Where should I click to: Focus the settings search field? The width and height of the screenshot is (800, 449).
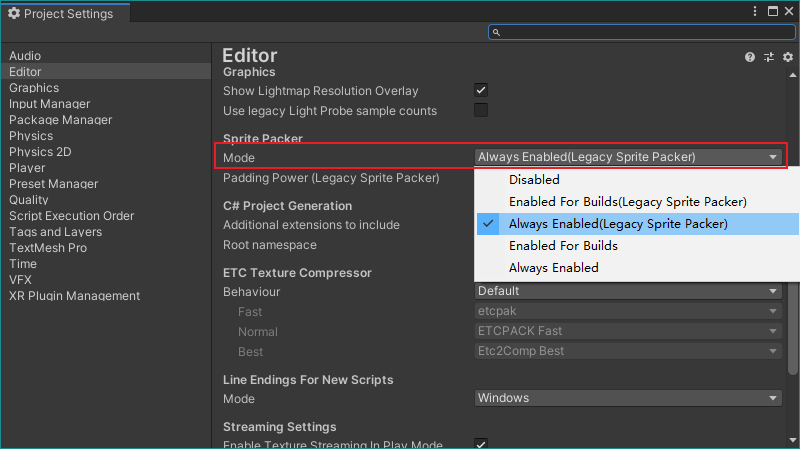645,32
